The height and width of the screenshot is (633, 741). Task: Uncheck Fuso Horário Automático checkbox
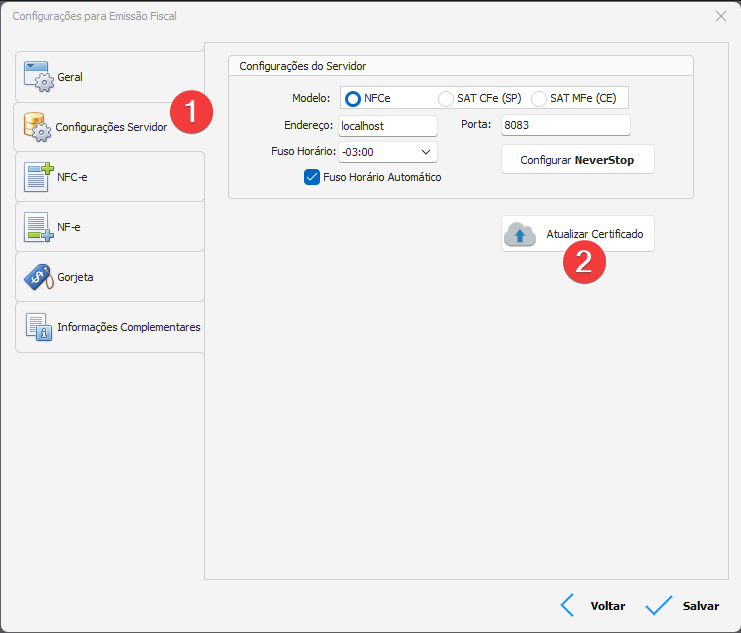pos(311,177)
